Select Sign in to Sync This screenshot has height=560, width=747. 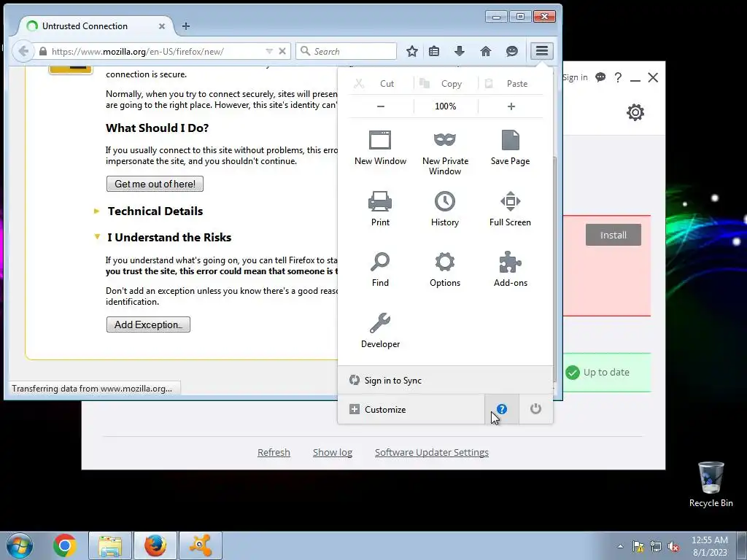click(x=445, y=380)
